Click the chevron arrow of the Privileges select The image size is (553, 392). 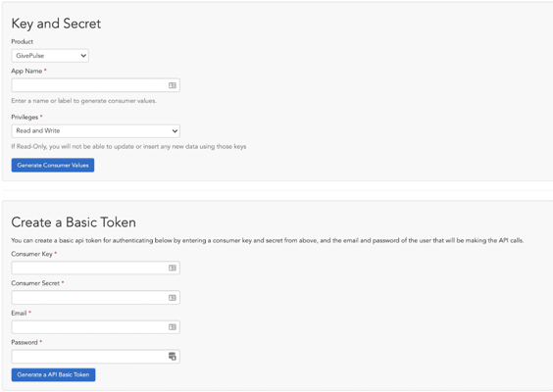point(175,131)
